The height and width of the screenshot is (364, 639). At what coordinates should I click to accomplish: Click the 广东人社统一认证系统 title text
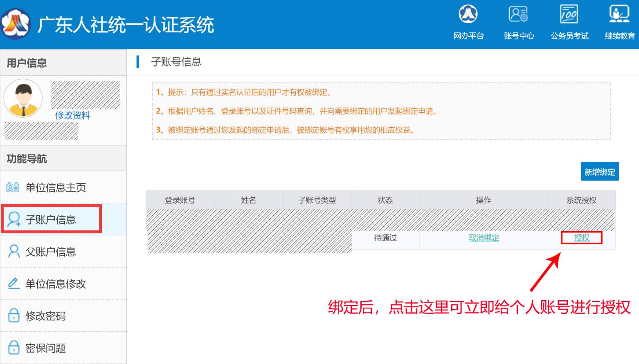pyautogui.click(x=126, y=25)
